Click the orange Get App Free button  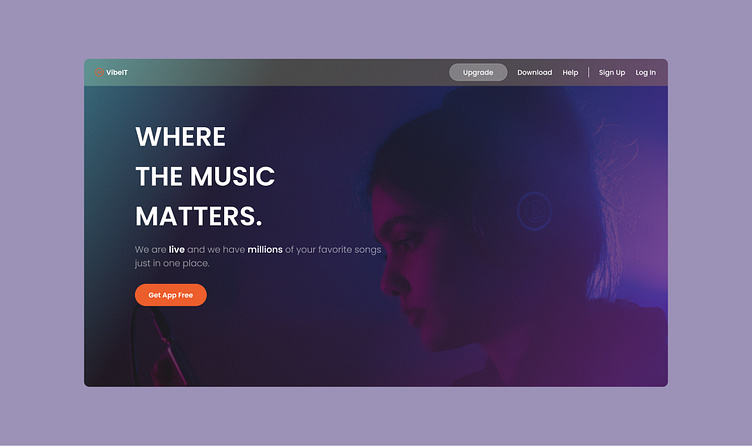click(171, 295)
